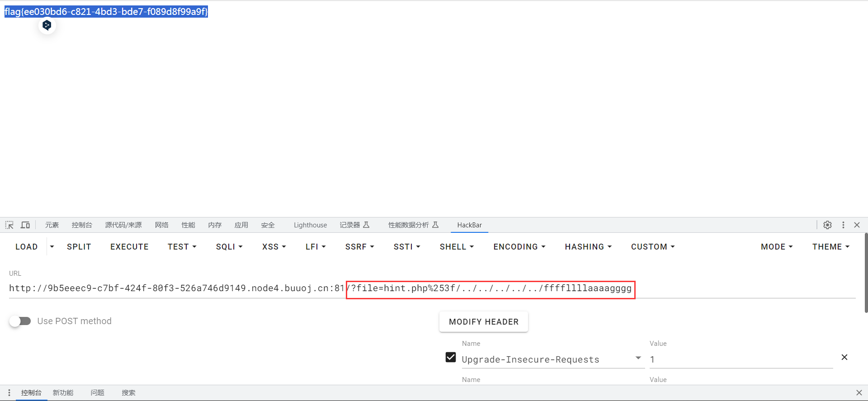Open the 新功能 drawer tab

point(63,393)
